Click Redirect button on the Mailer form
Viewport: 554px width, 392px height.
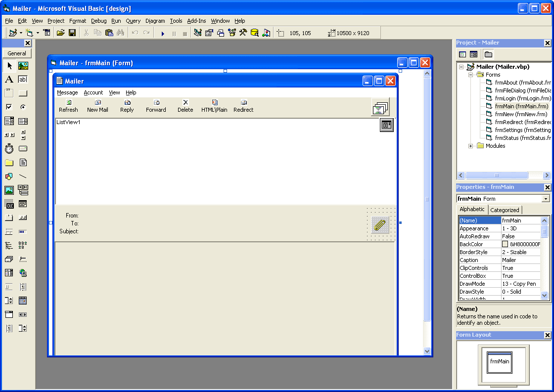(x=243, y=106)
